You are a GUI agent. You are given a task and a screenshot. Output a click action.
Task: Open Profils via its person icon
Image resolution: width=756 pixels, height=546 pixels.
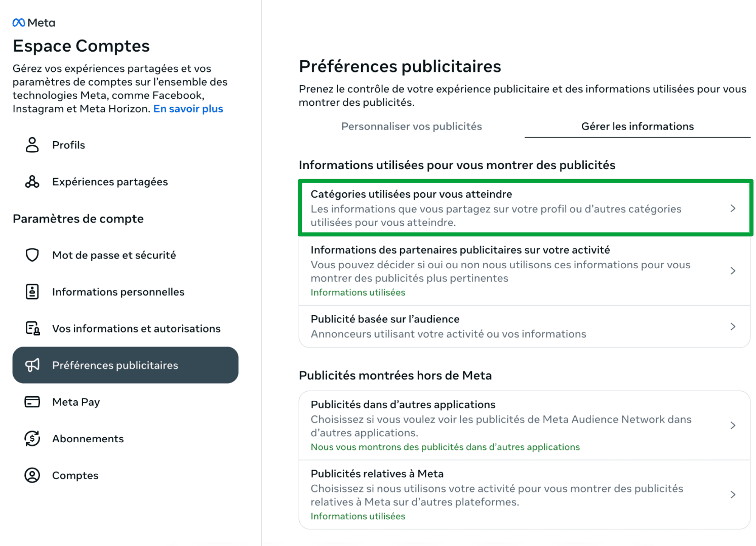coord(32,145)
